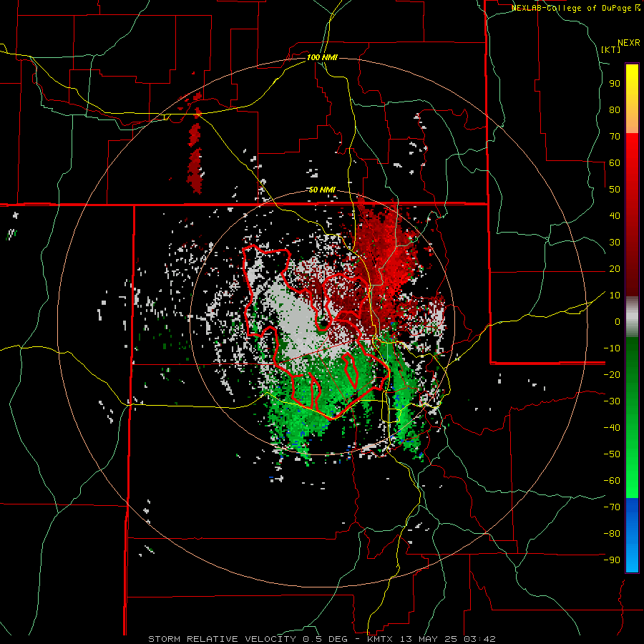Click the -80 scale value

pos(612,534)
